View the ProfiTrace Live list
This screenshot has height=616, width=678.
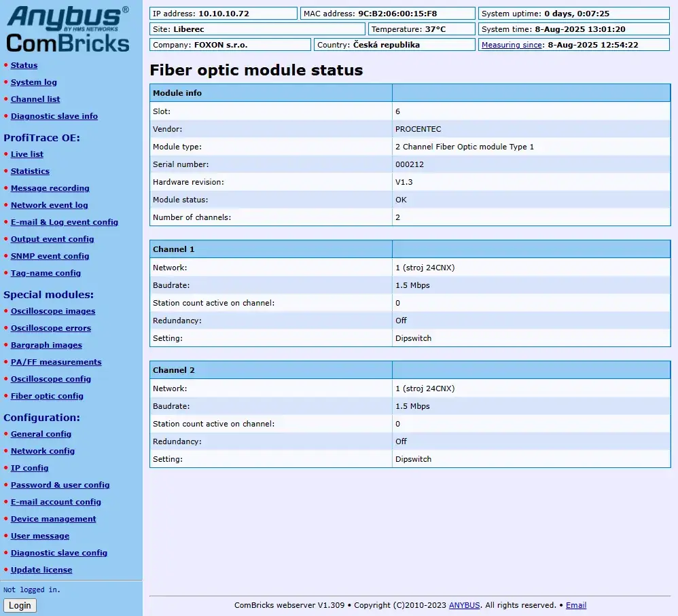[26, 154]
